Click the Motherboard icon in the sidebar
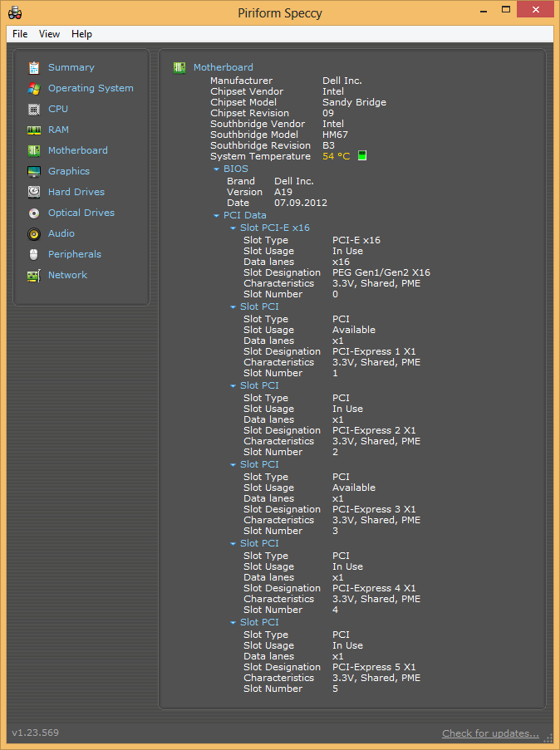The image size is (560, 750). click(33, 150)
